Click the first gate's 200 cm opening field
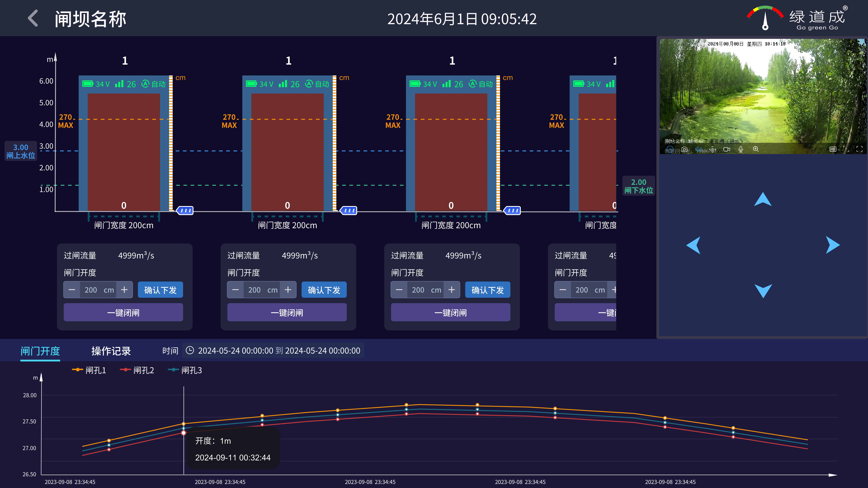The width and height of the screenshot is (868, 488). click(98, 290)
